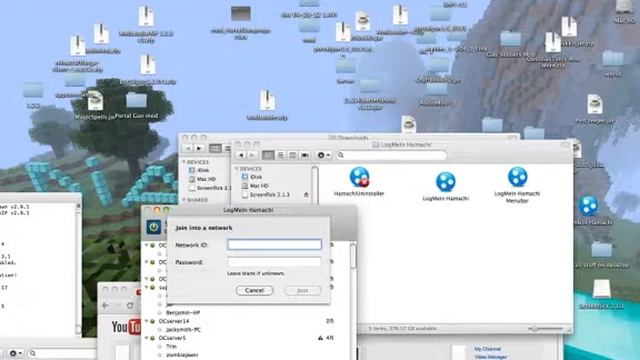The image size is (640, 360).
Task: Open the gear action menu in Hamachi Finder window
Action: pyautogui.click(x=323, y=155)
